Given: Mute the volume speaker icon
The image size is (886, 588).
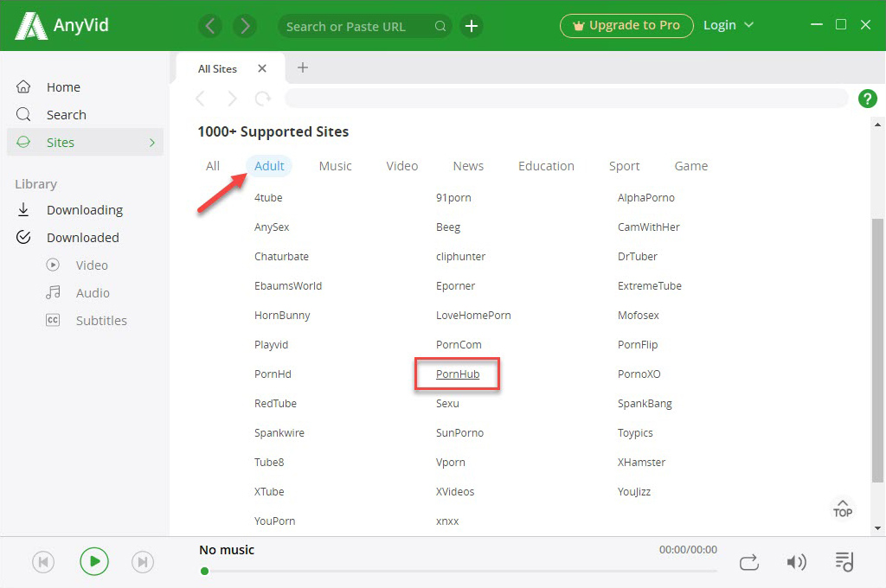Looking at the screenshot, I should click(796, 562).
